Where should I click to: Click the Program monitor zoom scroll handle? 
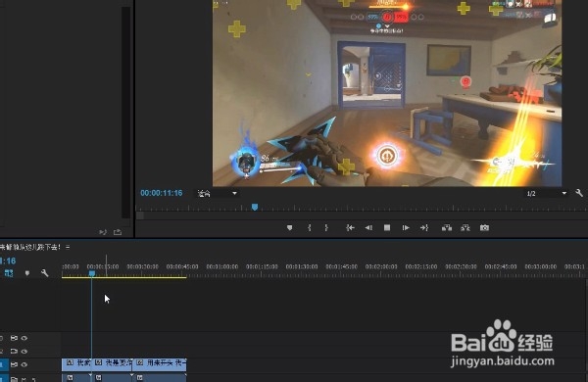tap(140, 215)
